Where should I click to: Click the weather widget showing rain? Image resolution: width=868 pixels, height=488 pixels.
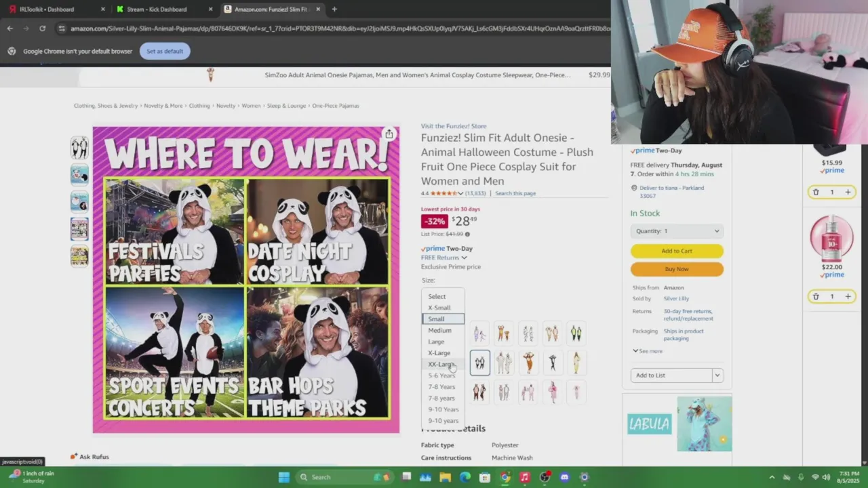[32, 476]
